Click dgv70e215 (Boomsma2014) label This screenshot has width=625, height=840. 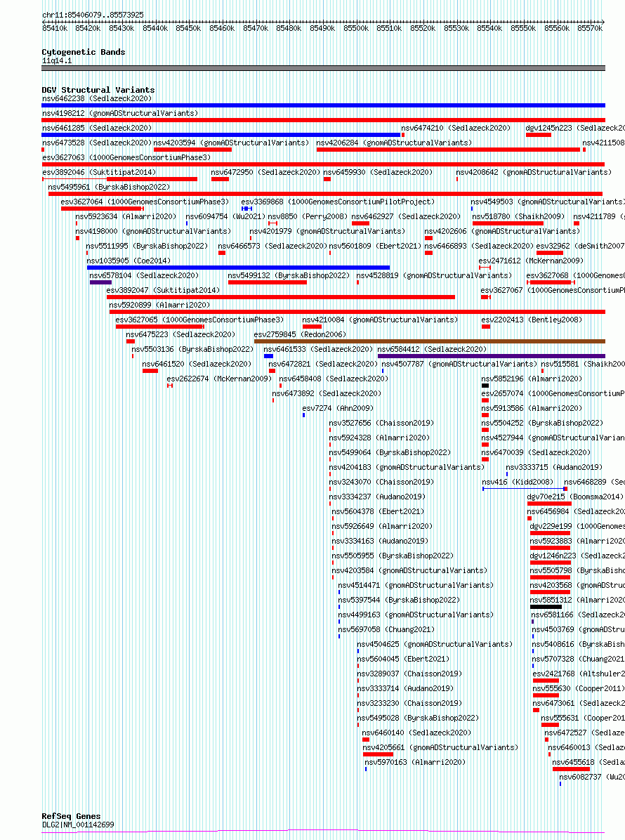(574, 497)
